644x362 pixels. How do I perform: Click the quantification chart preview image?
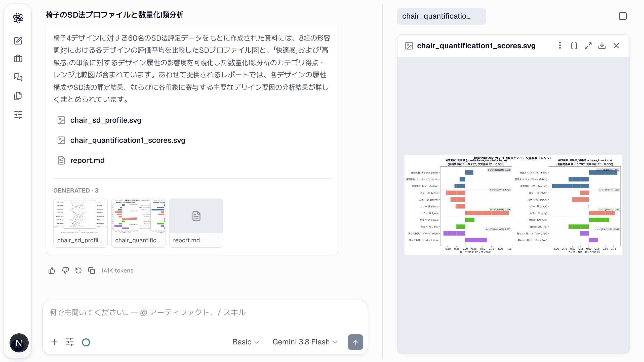point(513,205)
